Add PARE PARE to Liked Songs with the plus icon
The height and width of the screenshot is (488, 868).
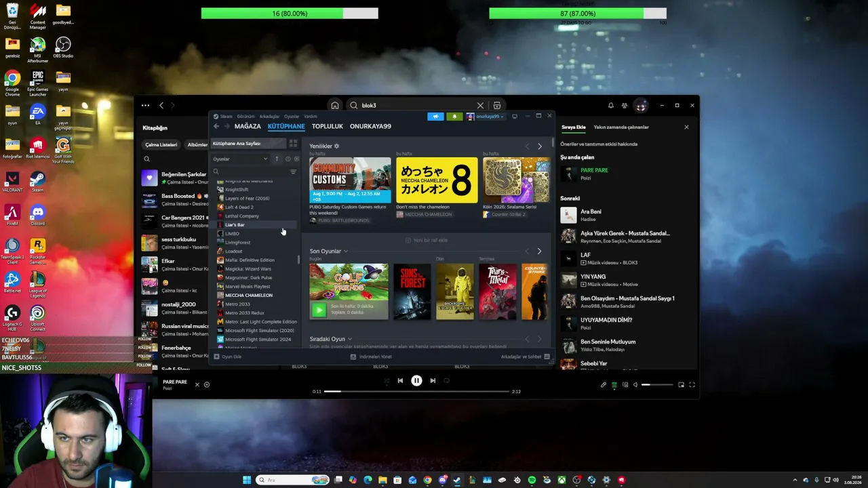click(x=207, y=385)
